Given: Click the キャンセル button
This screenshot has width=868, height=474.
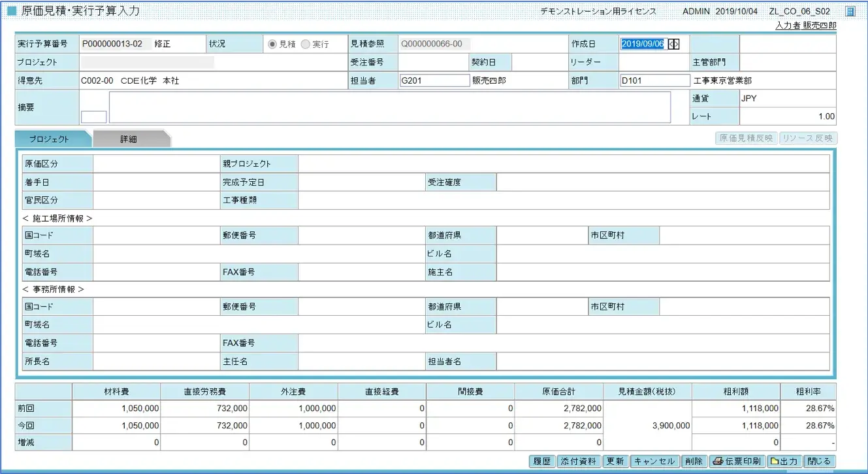Looking at the screenshot, I should coord(654,461).
